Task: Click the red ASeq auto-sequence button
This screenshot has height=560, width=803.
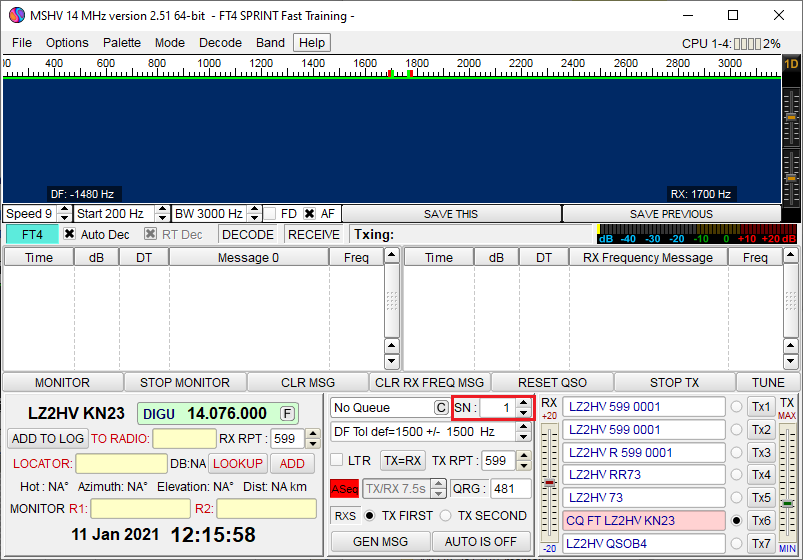Action: tap(344, 489)
